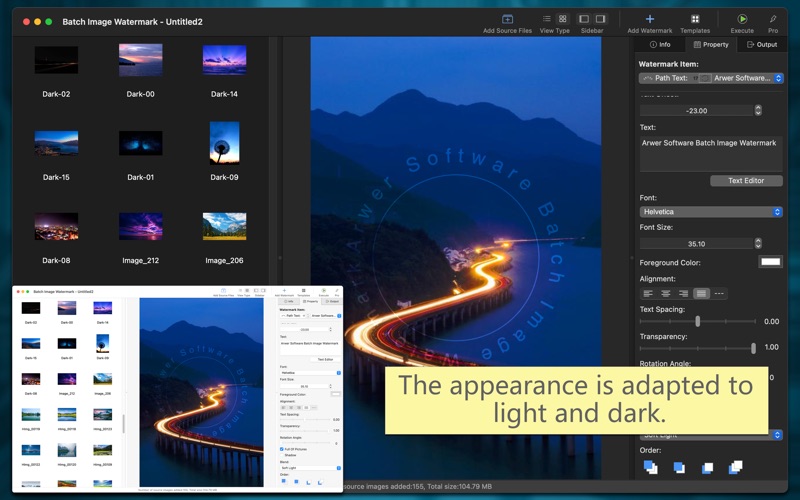The width and height of the screenshot is (800, 500).
Task: Select the Dark-02 thumbnail in dark window
Action: (56, 60)
